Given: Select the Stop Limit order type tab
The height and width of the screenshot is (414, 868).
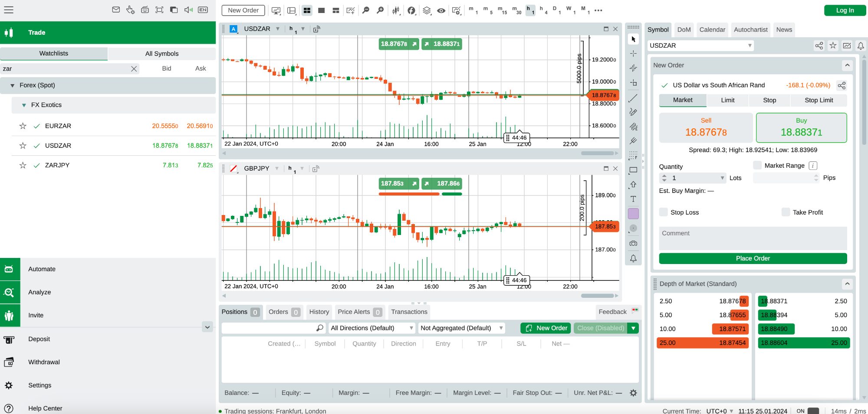Looking at the screenshot, I should click(x=819, y=100).
